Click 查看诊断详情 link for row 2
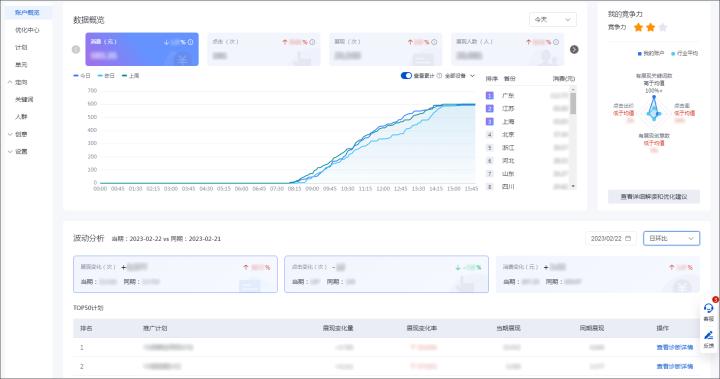720x379 pixels. coord(675,367)
